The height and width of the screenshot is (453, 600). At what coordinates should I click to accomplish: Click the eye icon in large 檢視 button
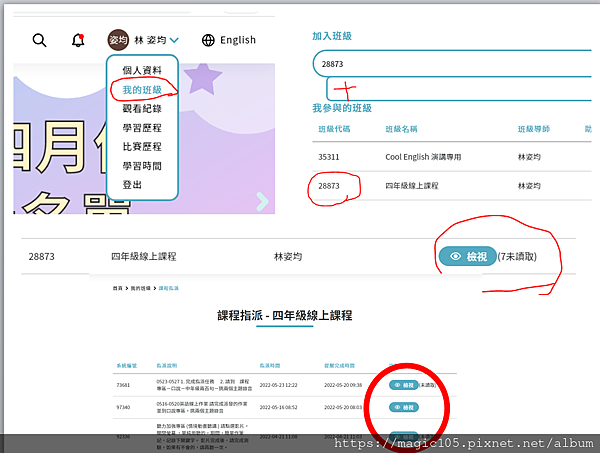(x=455, y=256)
